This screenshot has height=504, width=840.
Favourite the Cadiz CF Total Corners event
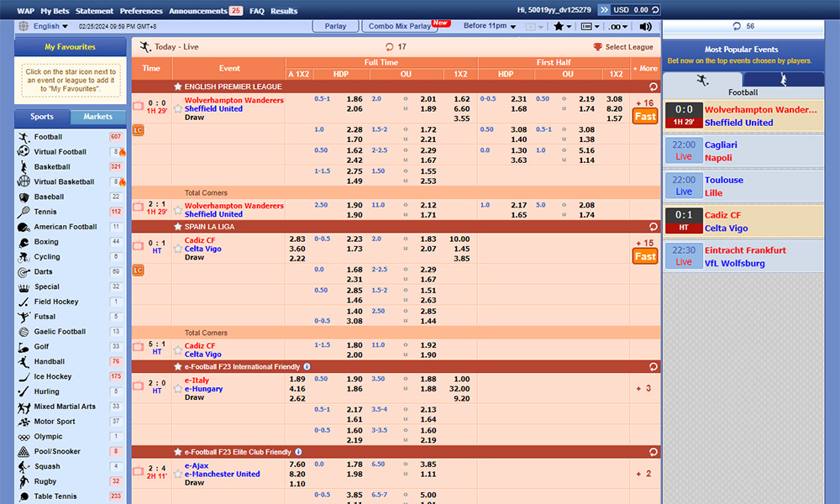click(x=178, y=351)
